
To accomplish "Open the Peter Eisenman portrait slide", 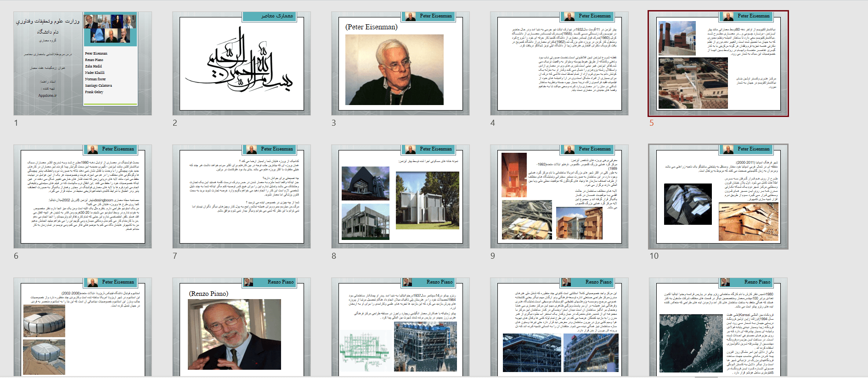I will pos(400,63).
